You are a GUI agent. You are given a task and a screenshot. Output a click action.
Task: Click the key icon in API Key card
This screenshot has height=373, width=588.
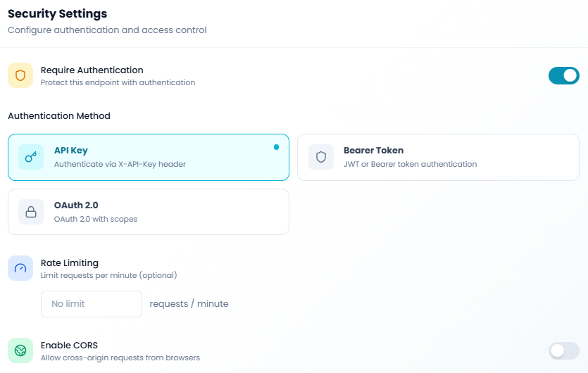(31, 157)
